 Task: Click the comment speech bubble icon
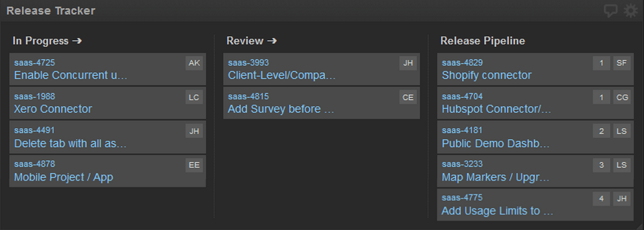(610, 11)
